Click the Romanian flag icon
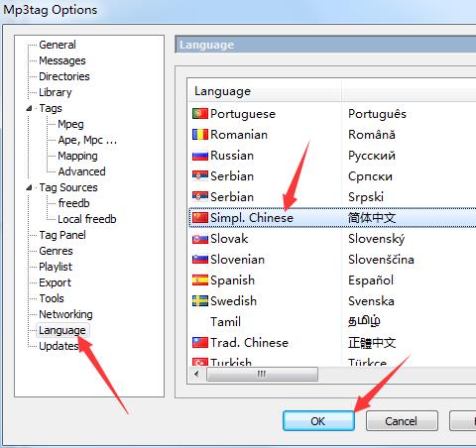Image resolution: width=476 pixels, height=448 pixels. tap(200, 135)
